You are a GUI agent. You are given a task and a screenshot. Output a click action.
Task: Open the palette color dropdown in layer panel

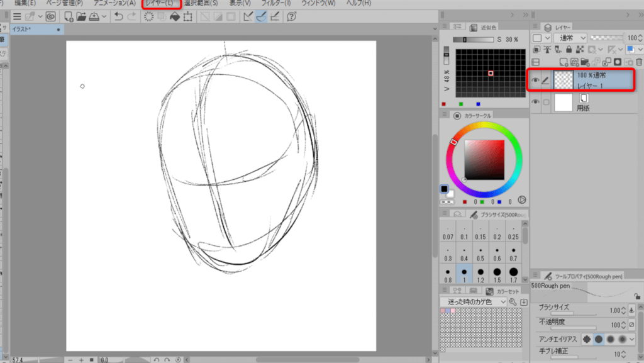[541, 38]
